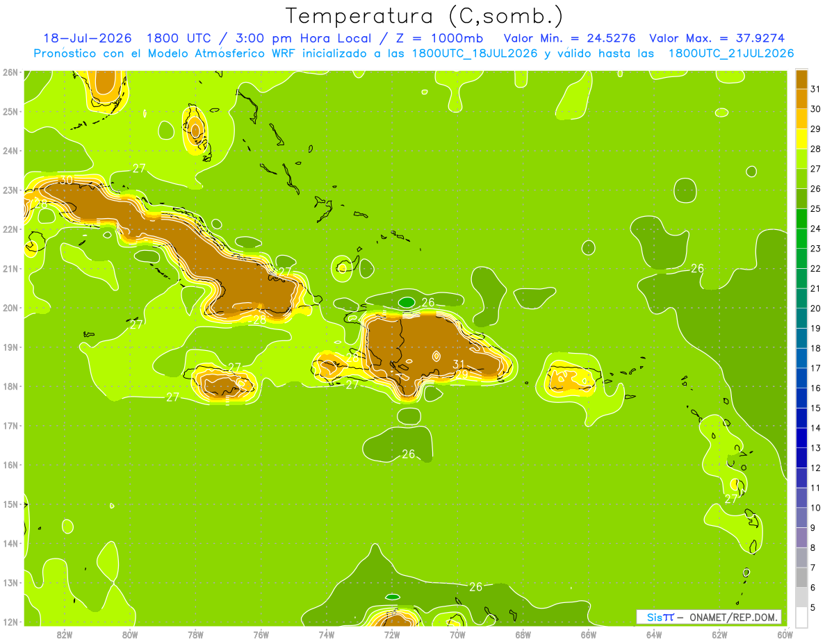Screen dimensions: 834x644
Task: Select the dark blue swatch between 13 and 14
Action: 801,438
